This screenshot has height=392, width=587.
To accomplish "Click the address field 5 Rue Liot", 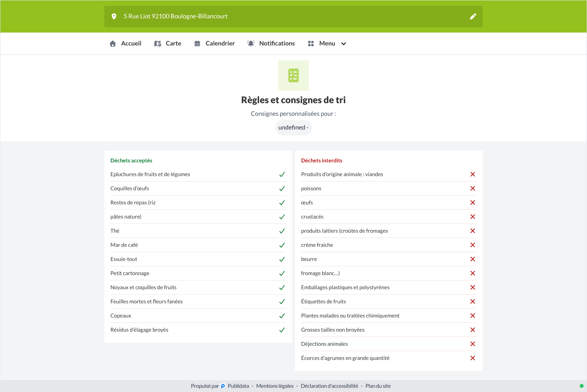I will (293, 16).
